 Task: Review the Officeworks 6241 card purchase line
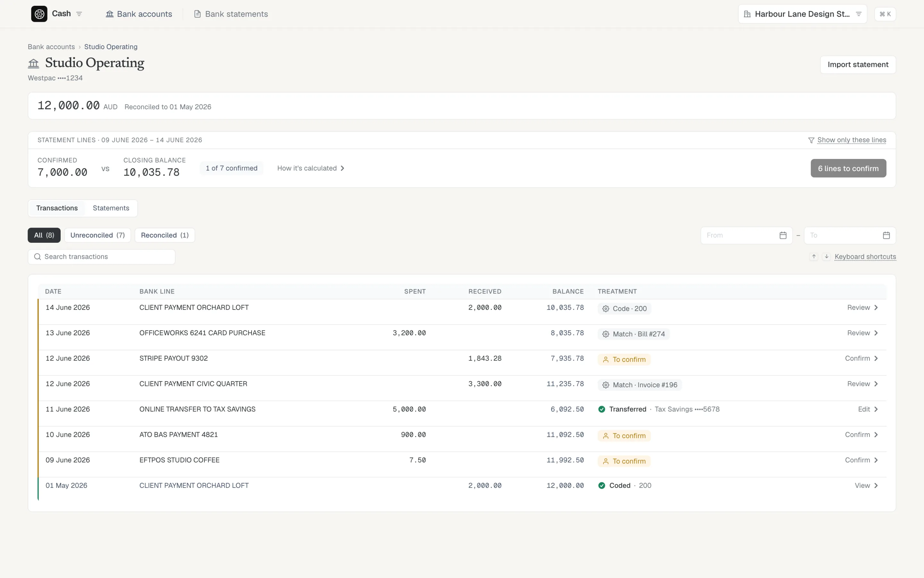pyautogui.click(x=862, y=333)
